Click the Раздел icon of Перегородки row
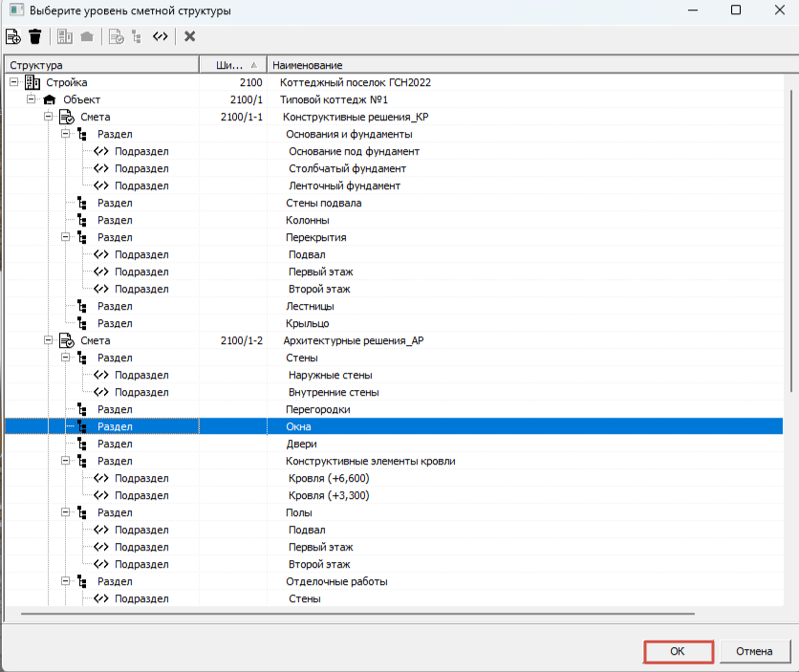This screenshot has height=672, width=799. tap(82, 409)
